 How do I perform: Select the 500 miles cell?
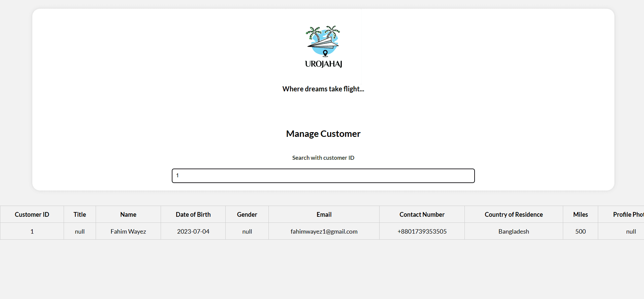pyautogui.click(x=580, y=231)
